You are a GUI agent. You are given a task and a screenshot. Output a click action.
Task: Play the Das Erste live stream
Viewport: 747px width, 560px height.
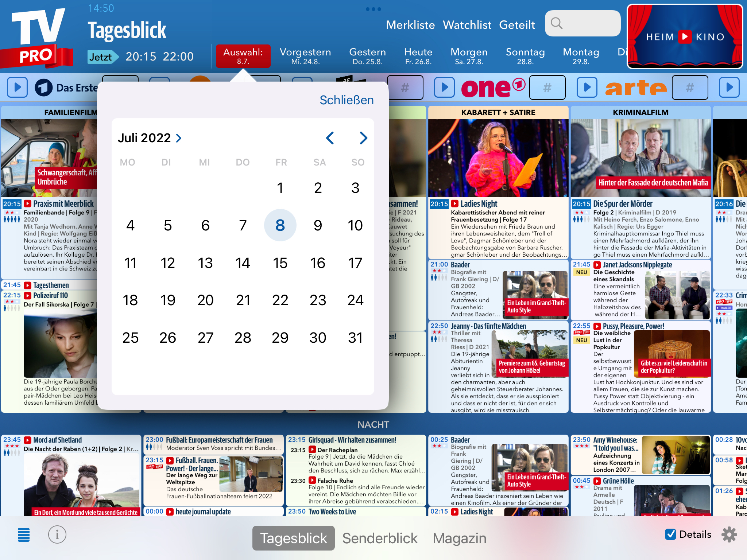(17, 87)
